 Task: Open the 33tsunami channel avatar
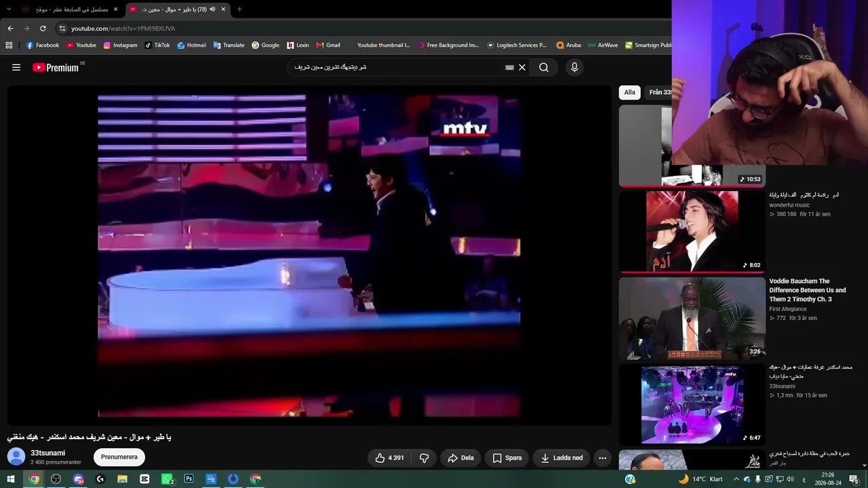tap(16, 457)
